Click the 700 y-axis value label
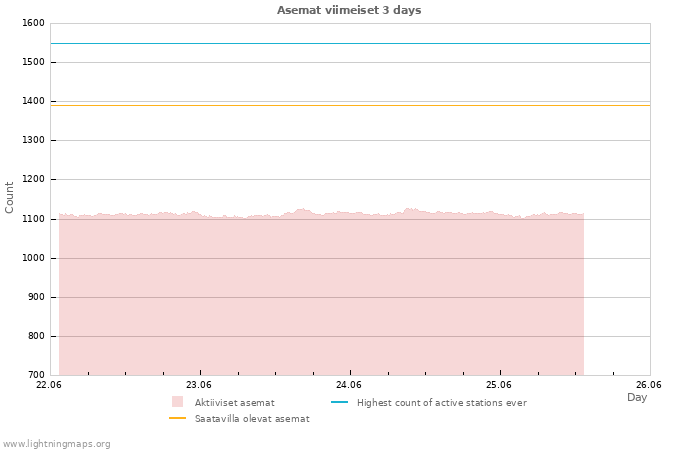The width and height of the screenshot is (700, 450). 36,375
